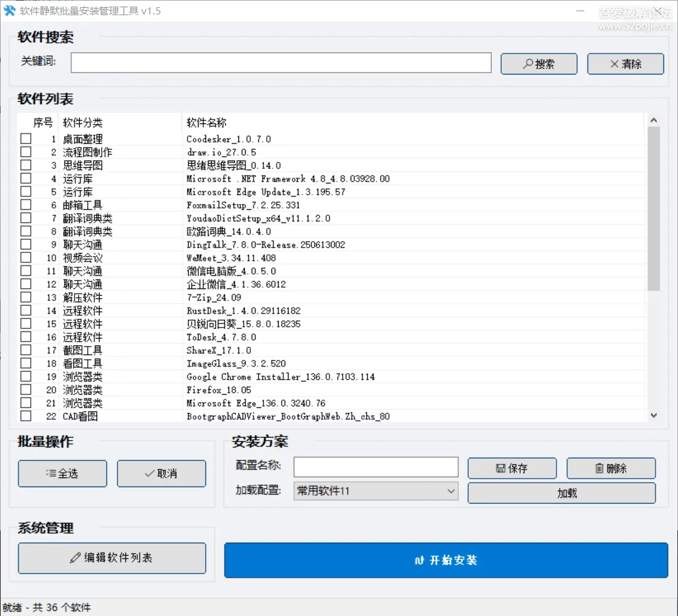Click the trash icon on the 删除 button
Screen dimensions: 678x616
(x=599, y=467)
